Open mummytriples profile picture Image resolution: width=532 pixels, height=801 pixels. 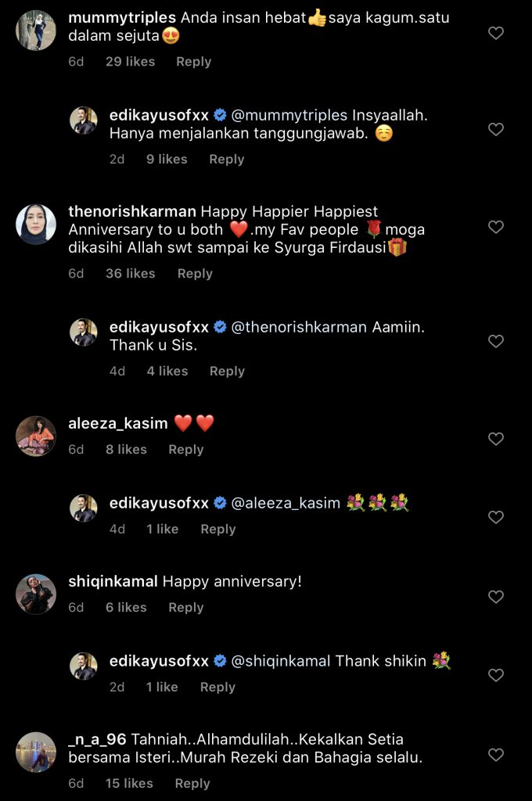[x=36, y=31]
